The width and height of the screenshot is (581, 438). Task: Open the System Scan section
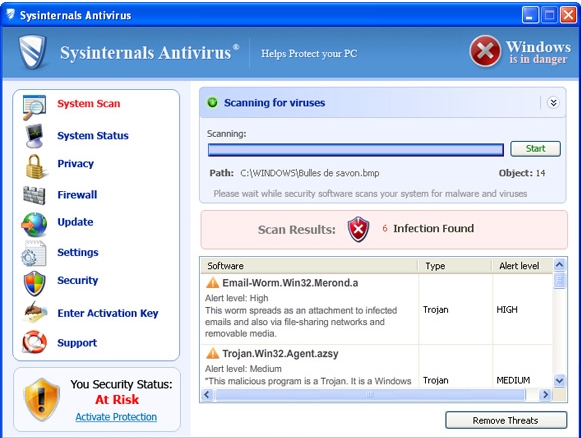pos(89,103)
